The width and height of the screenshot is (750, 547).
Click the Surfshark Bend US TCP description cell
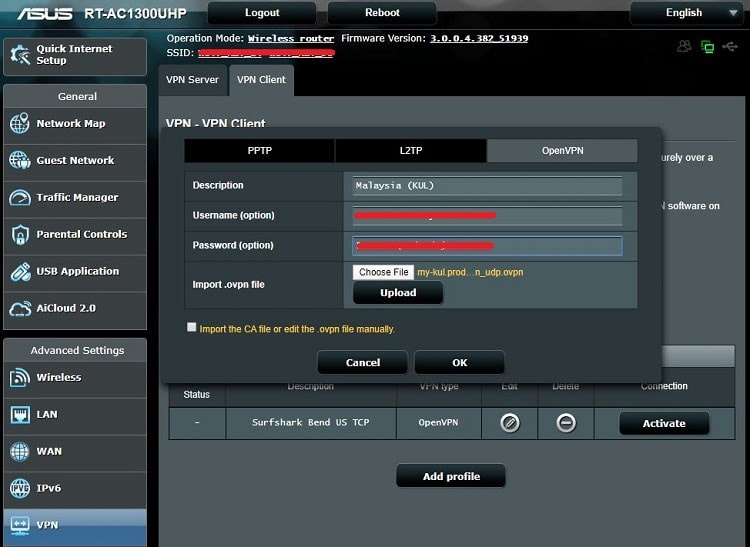pyautogui.click(x=310, y=423)
